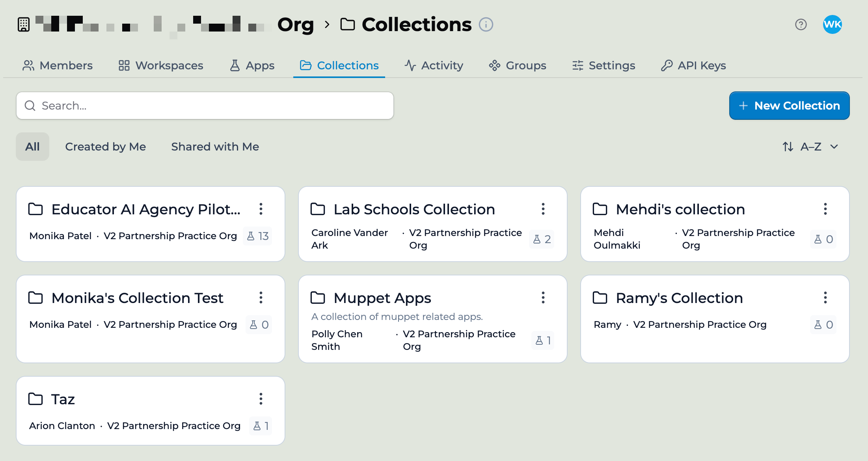868x461 pixels.
Task: Open Educator AI Agency Pilot collection title
Action: tap(146, 209)
